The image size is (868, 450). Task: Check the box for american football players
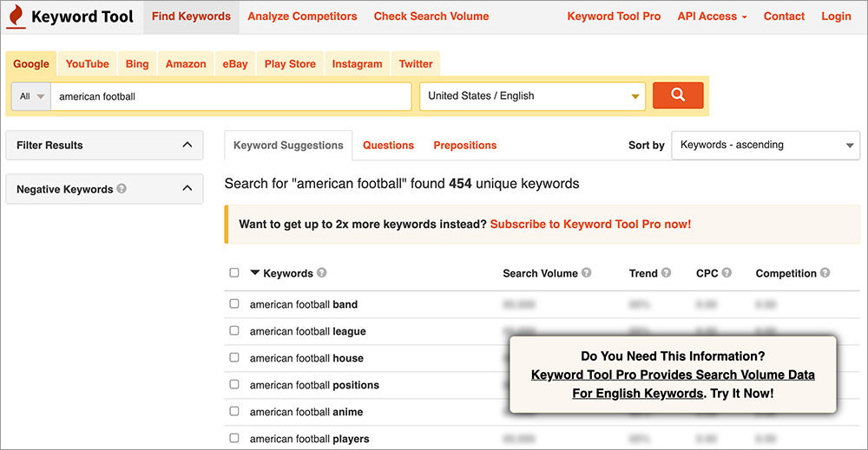(234, 438)
